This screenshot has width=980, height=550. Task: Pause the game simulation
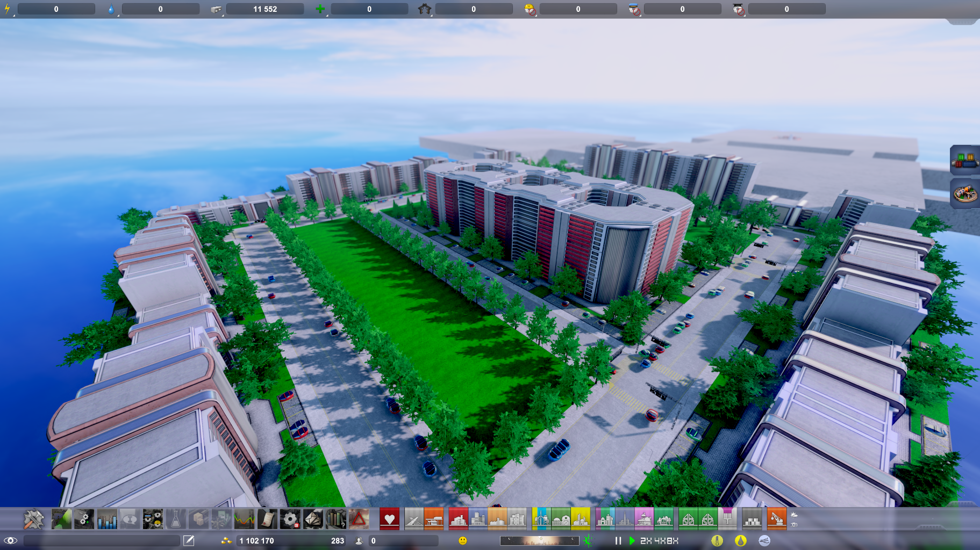[x=618, y=541]
